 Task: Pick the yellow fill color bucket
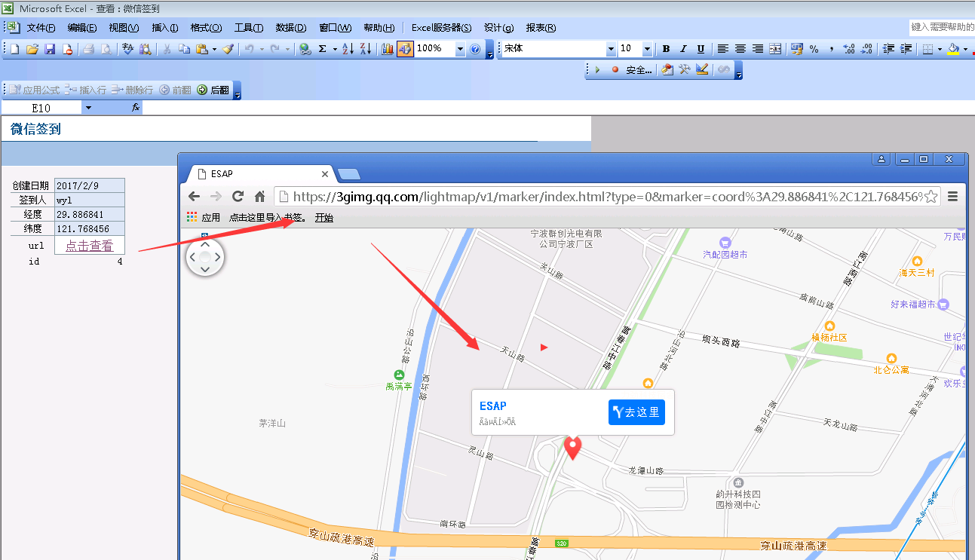click(954, 49)
